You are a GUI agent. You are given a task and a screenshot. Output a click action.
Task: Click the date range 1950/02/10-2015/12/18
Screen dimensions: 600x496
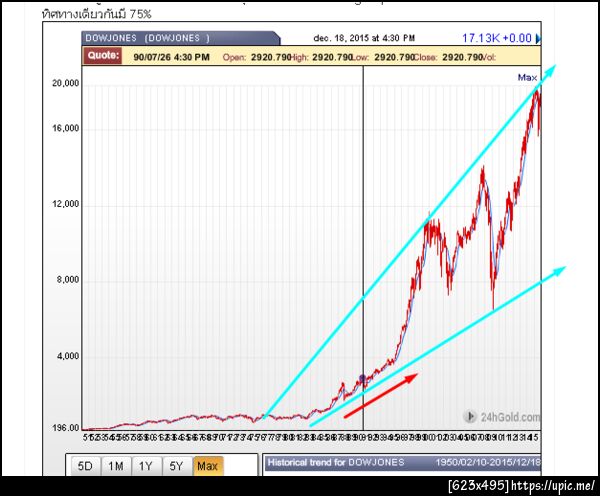tap(488, 462)
